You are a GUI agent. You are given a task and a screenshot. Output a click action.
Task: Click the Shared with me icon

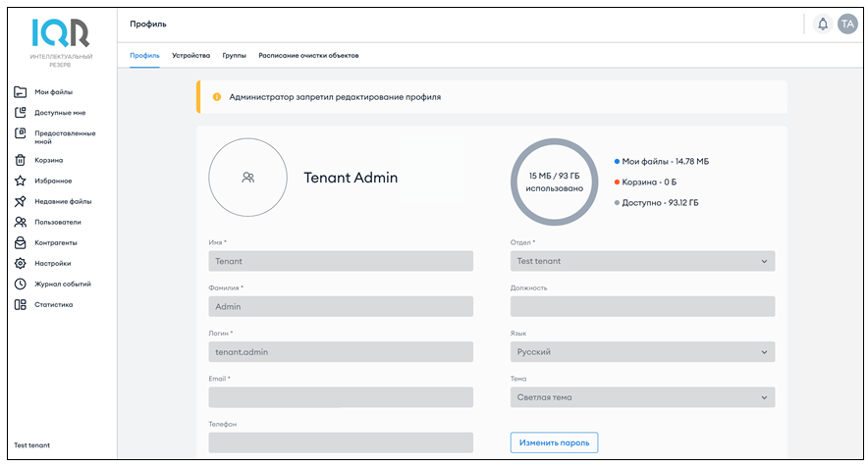point(21,112)
